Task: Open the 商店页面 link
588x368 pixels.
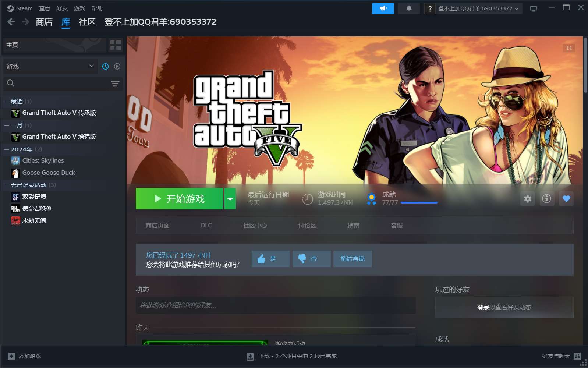Action: pyautogui.click(x=157, y=225)
